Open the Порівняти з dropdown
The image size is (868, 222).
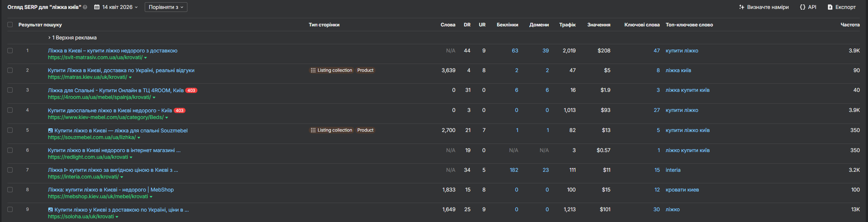[x=166, y=7]
